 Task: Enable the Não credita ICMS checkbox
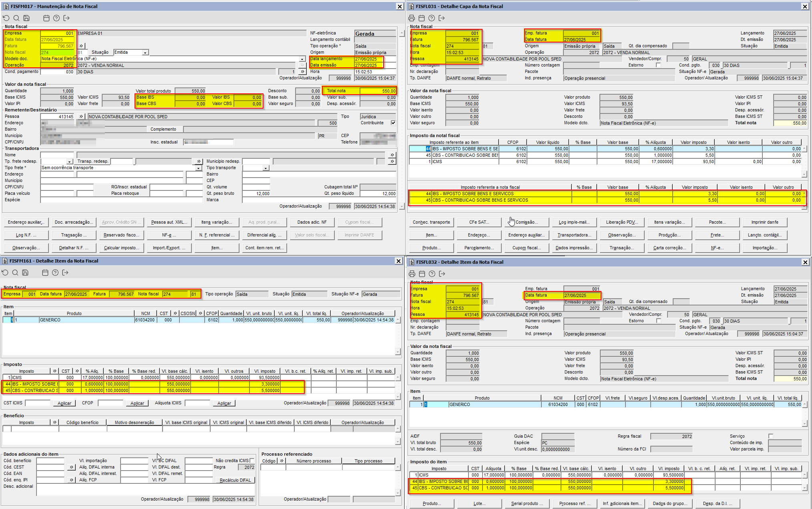(252, 461)
